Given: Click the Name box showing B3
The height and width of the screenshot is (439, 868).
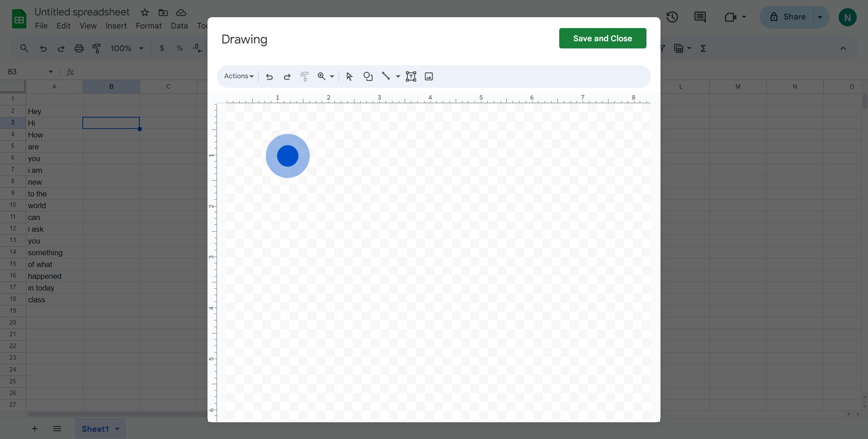Looking at the screenshot, I should pyautogui.click(x=30, y=72).
